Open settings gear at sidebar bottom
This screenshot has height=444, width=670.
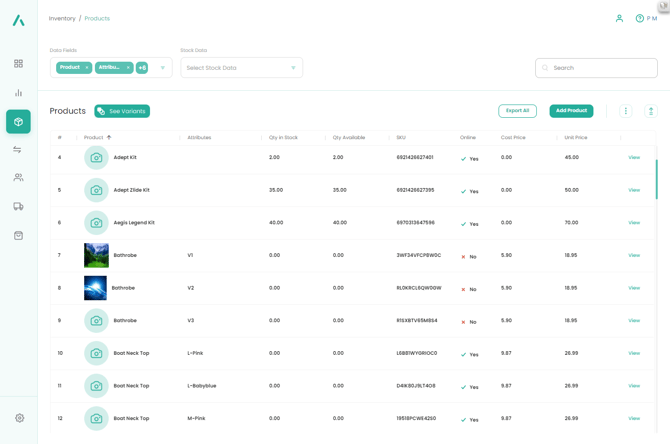[19, 418]
